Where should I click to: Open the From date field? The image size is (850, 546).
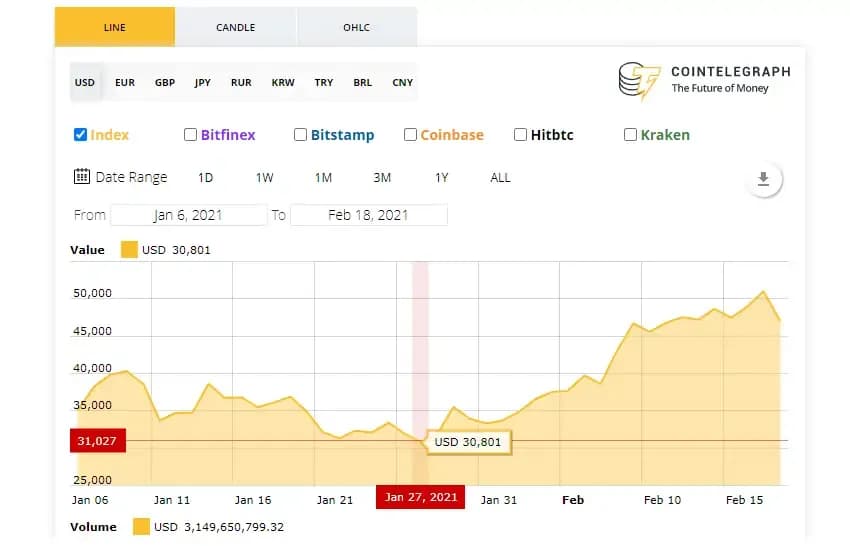click(x=189, y=215)
